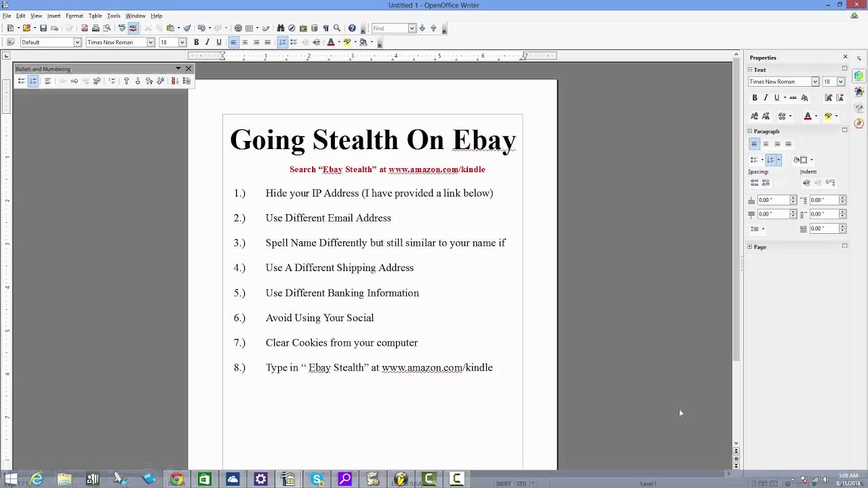Align right in the sidebar Paragraph section
The image size is (868, 488).
[x=777, y=144]
